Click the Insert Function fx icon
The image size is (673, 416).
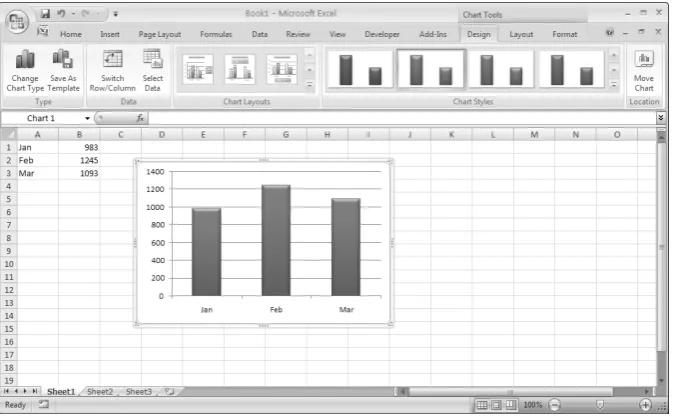140,118
